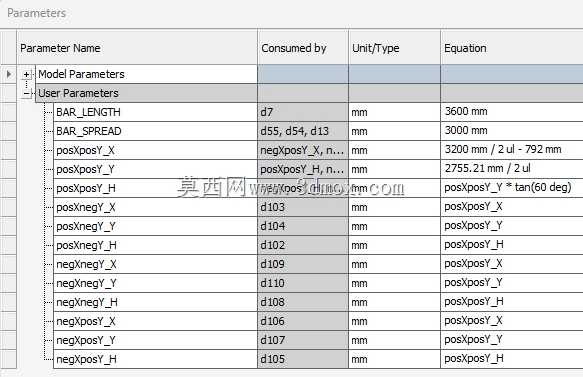Click the d109 consumed-by cell
The height and width of the screenshot is (377, 583).
[303, 264]
